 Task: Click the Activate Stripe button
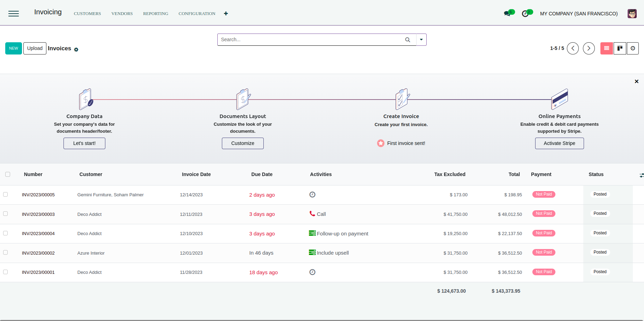(x=559, y=143)
